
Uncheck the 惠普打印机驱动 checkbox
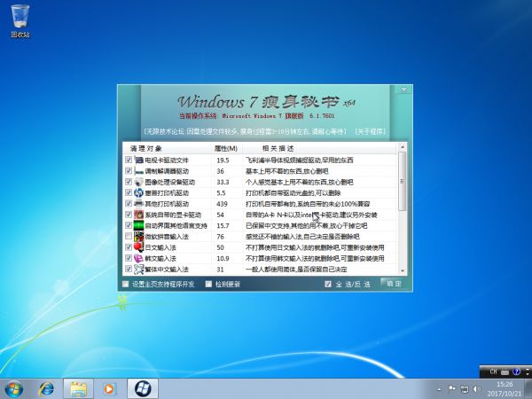(129, 192)
